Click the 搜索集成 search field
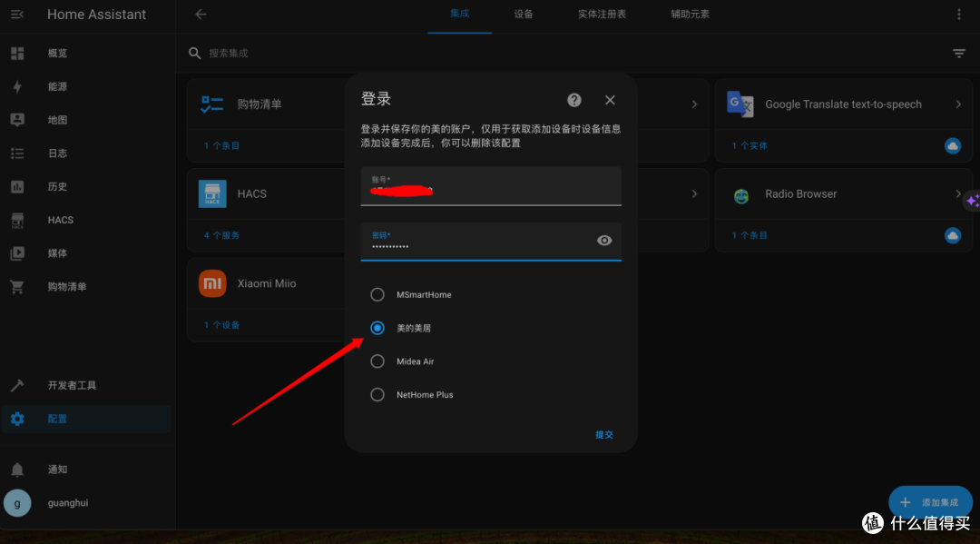 229,54
